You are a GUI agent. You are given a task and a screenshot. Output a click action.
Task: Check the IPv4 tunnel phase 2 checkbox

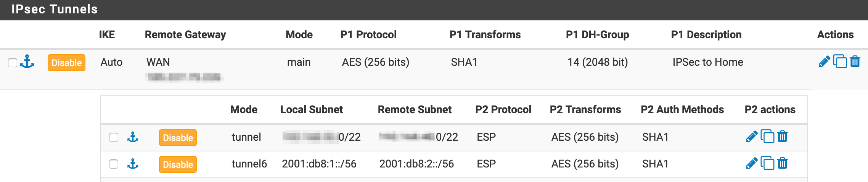(114, 137)
